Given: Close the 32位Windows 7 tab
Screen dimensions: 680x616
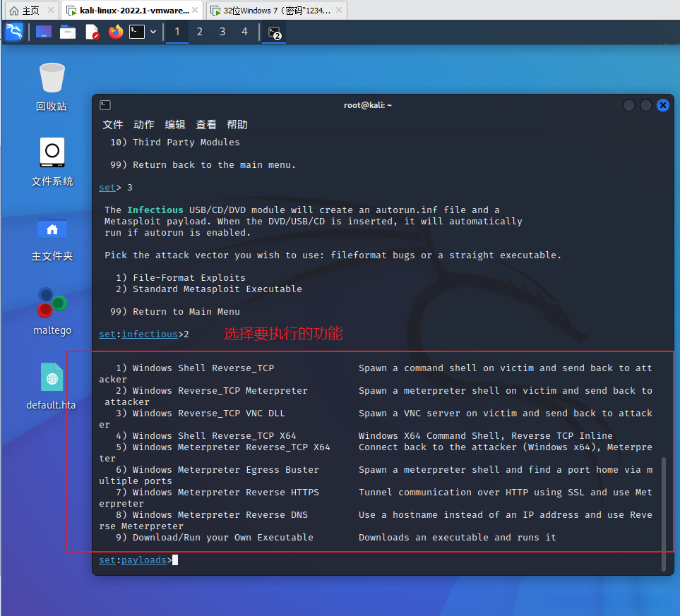Looking at the screenshot, I should 339,10.
